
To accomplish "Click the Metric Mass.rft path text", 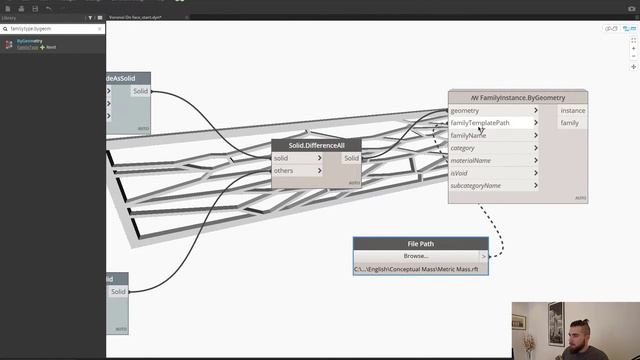I will click(x=416, y=269).
